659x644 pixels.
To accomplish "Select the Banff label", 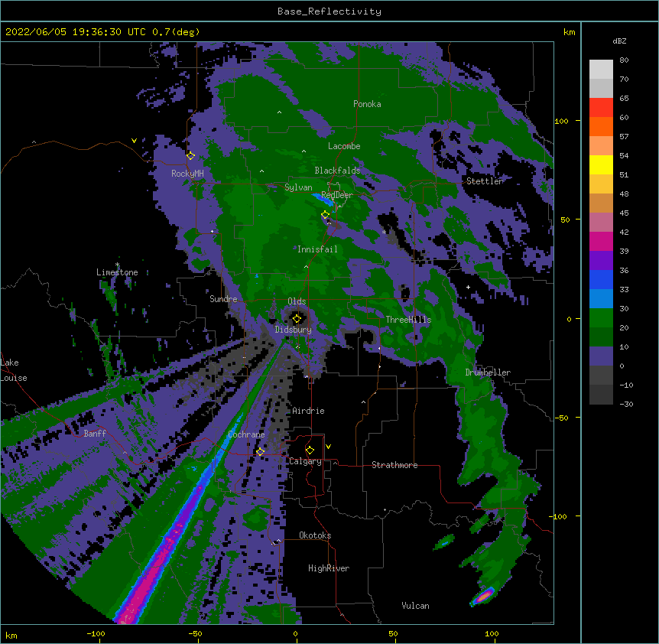I will click(95, 434).
